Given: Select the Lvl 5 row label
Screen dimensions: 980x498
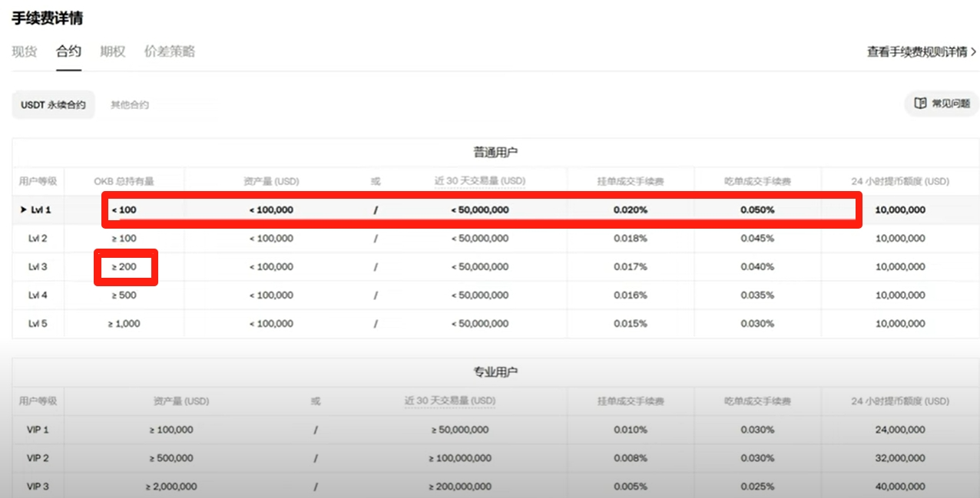Looking at the screenshot, I should (38, 324).
